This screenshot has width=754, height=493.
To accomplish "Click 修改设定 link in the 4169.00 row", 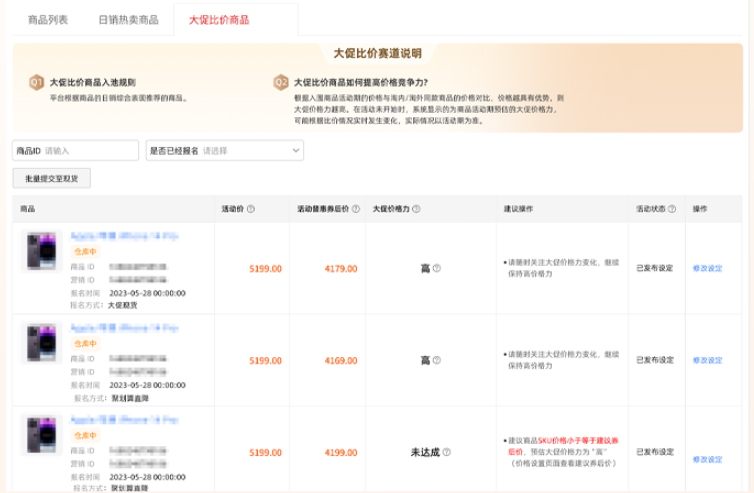I will coord(707,360).
